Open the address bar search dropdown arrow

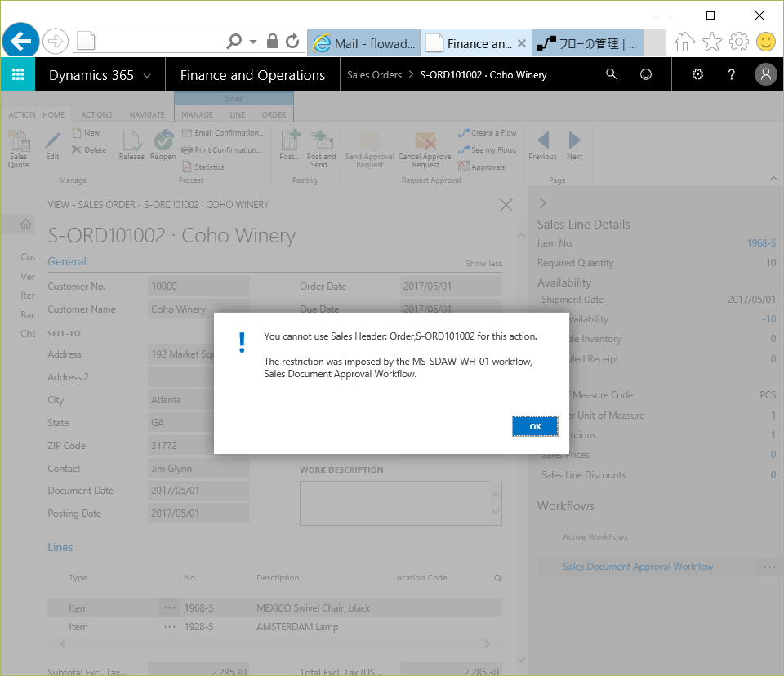tap(253, 42)
